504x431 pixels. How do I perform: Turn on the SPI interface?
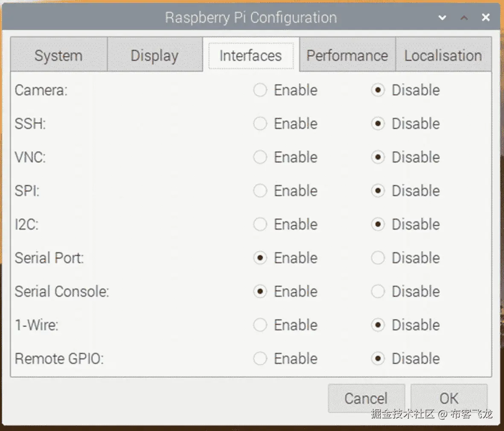click(260, 191)
